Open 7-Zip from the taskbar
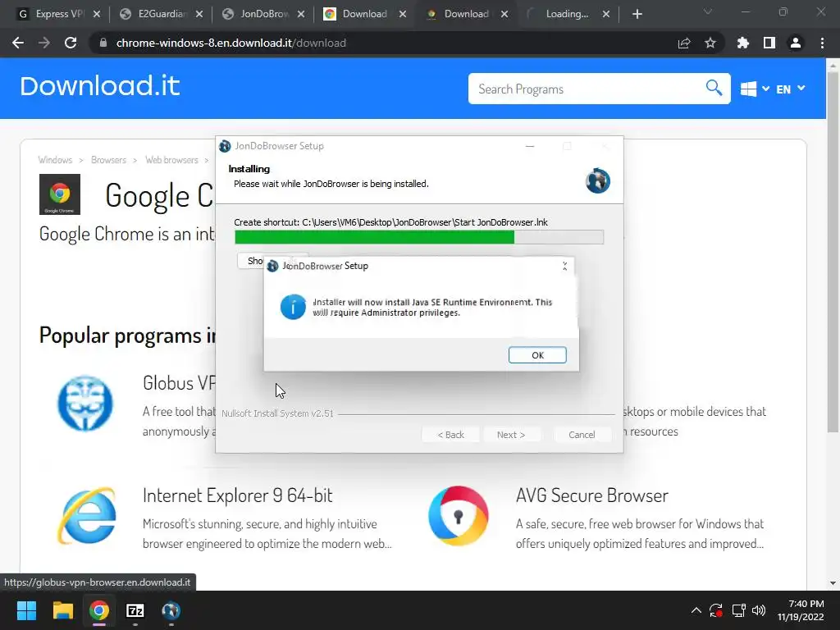The width and height of the screenshot is (840, 630). (135, 610)
